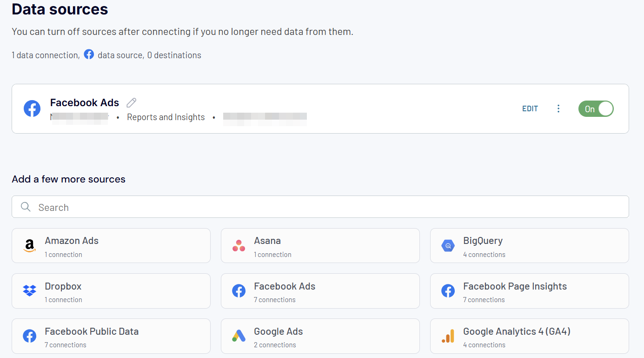Viewport: 644px width, 358px height.
Task: Click the Google Analytics 4 bar-chart icon
Action: coord(448,336)
